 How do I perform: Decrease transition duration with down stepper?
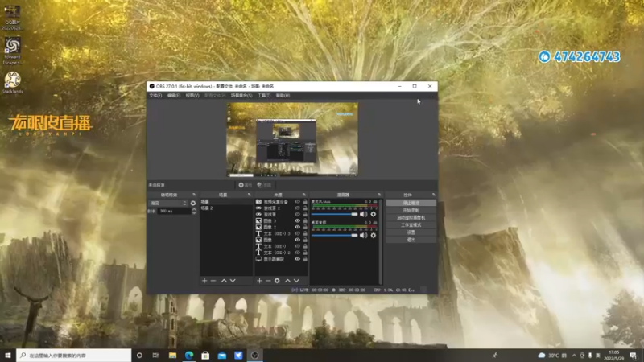194,212
